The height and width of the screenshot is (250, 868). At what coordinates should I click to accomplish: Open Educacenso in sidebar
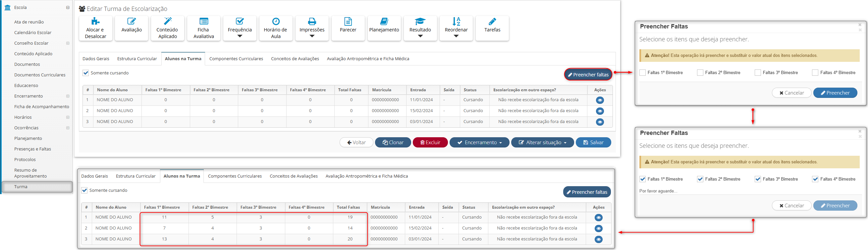point(26,85)
